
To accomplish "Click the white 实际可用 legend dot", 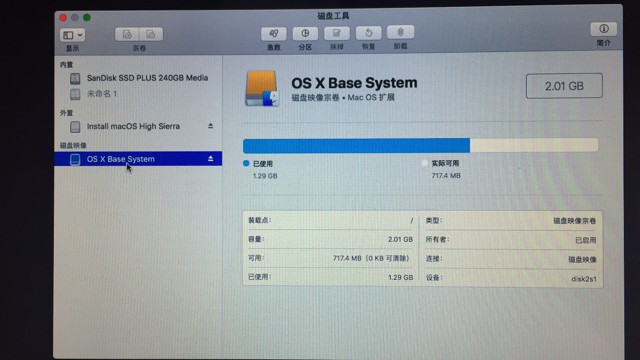I will 424,163.
